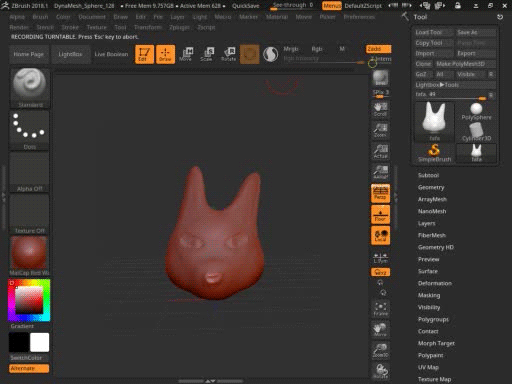The width and height of the screenshot is (512, 384).
Task: Switch to the Move transform tool
Action: (186, 54)
